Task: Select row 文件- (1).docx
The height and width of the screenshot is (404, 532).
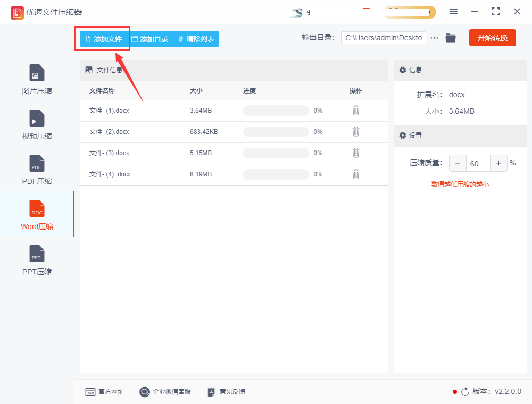Action: point(234,111)
